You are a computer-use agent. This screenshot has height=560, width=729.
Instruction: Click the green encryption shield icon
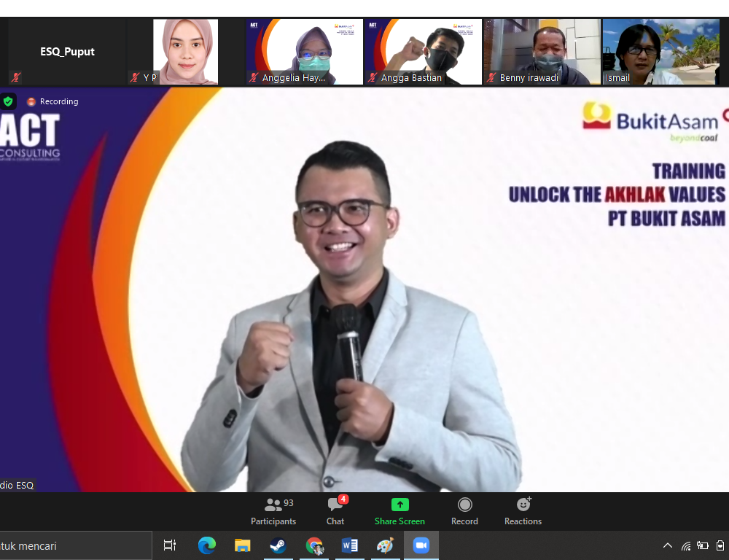coord(8,101)
